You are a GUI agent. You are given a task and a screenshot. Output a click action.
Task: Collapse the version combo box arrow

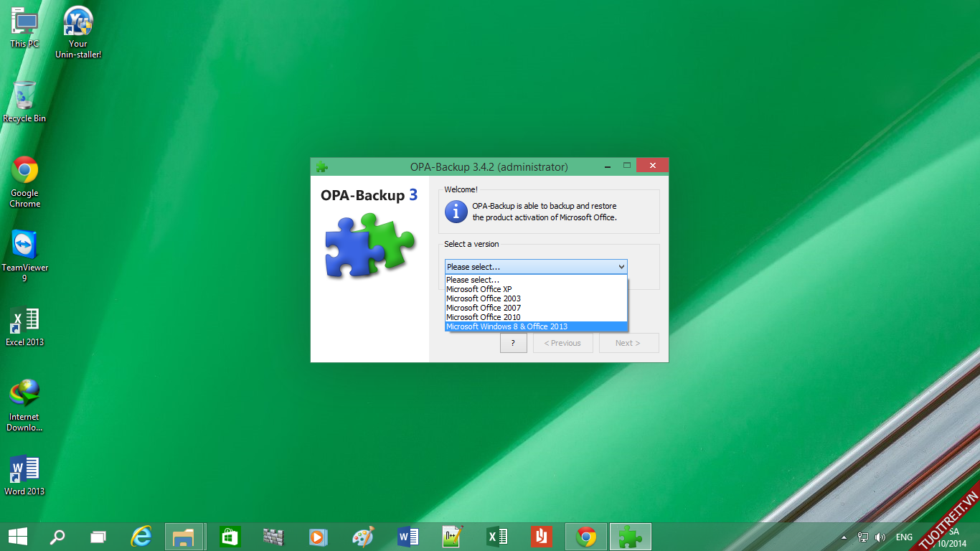(621, 267)
